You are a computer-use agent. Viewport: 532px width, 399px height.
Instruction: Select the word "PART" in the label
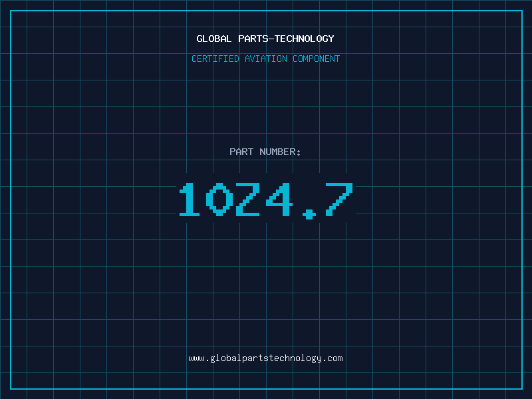point(241,152)
